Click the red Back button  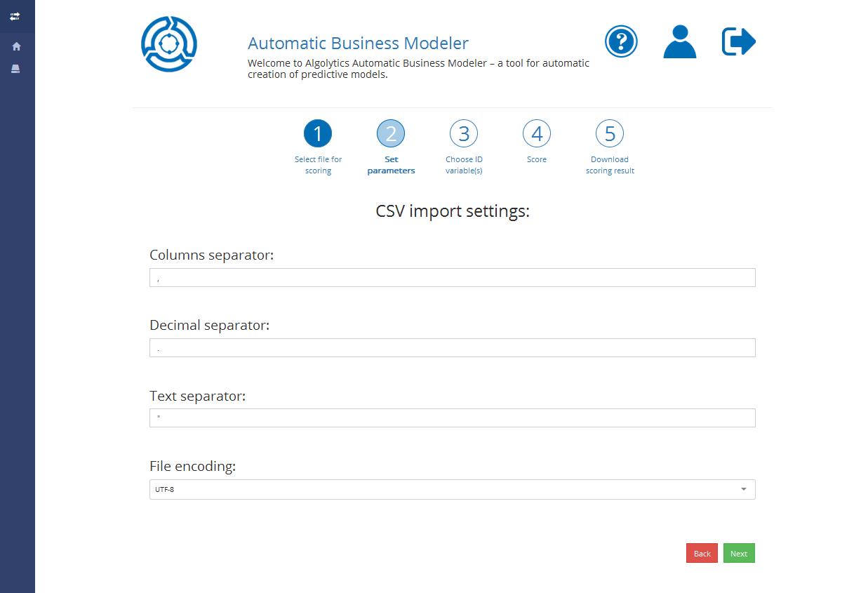pyautogui.click(x=702, y=553)
